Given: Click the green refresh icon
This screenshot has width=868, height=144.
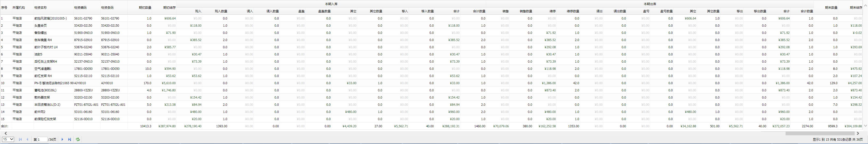Looking at the screenshot, I should click(x=78, y=139).
